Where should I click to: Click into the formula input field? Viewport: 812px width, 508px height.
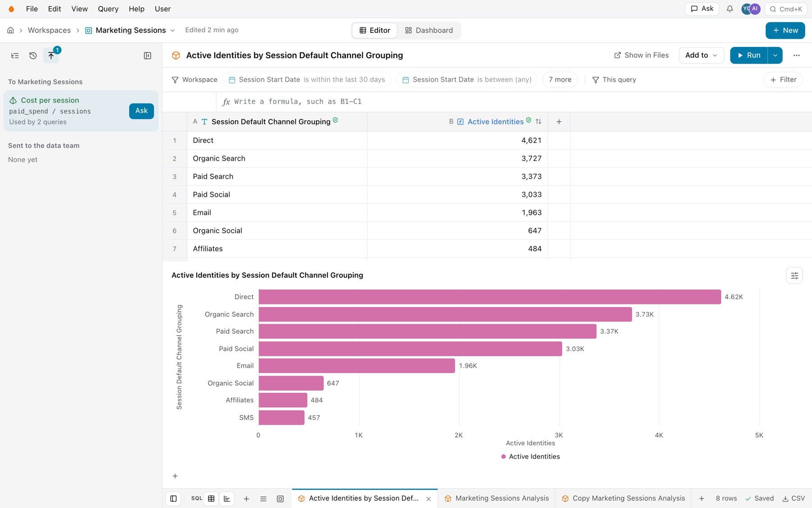514,102
